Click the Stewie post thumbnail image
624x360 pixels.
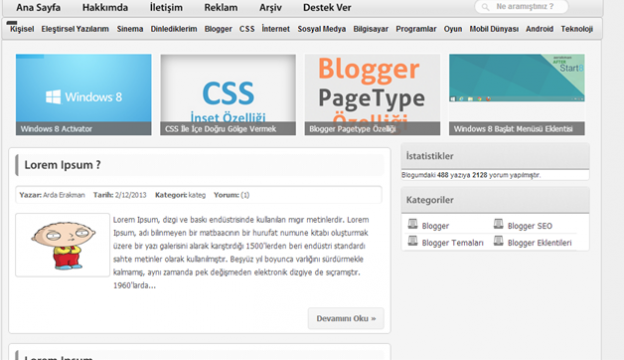[x=62, y=245]
